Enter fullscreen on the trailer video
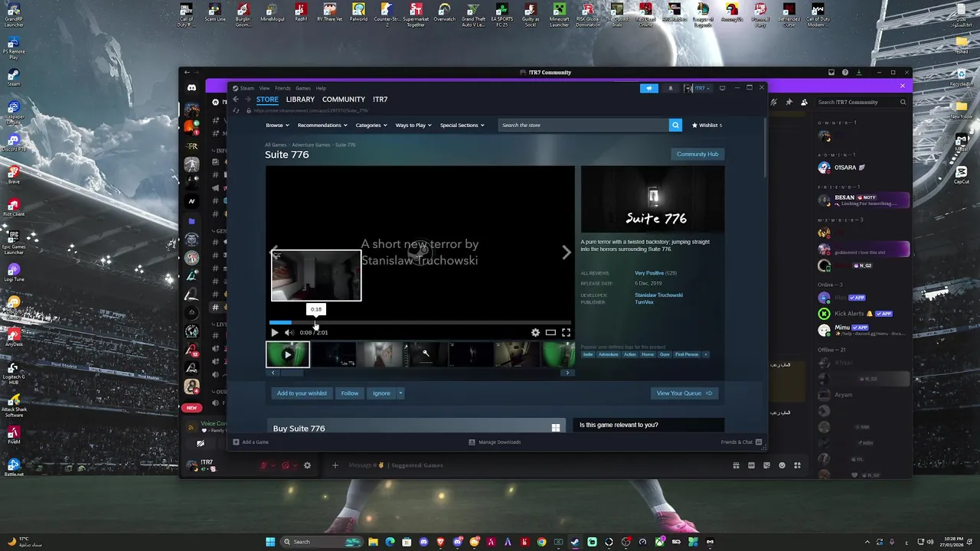Screen dimensions: 980x551 566,332
